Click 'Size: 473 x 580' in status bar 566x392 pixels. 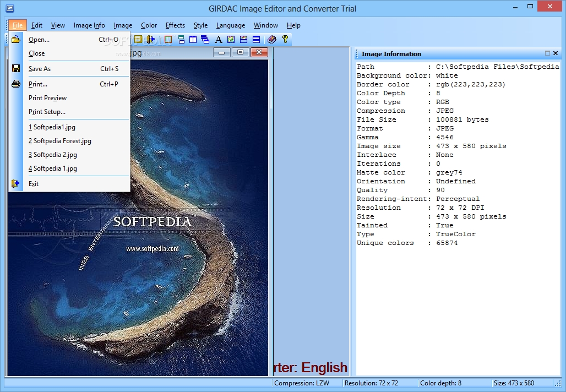click(x=514, y=383)
